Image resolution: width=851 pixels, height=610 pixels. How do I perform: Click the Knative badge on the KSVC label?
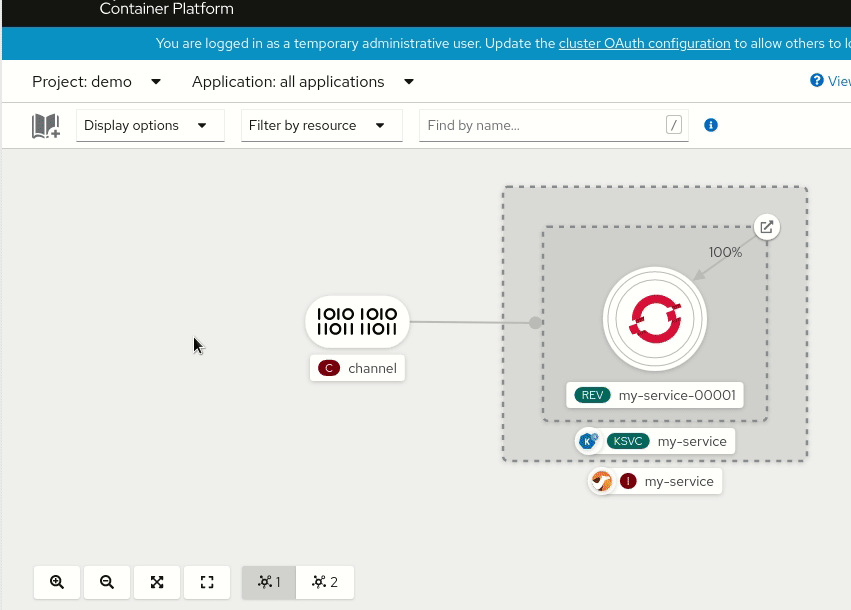click(589, 441)
